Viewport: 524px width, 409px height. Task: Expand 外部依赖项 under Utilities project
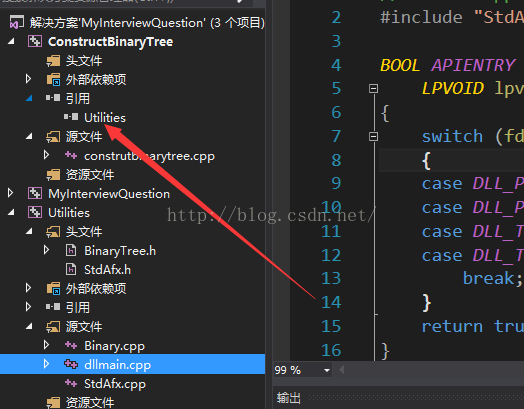coord(29,288)
